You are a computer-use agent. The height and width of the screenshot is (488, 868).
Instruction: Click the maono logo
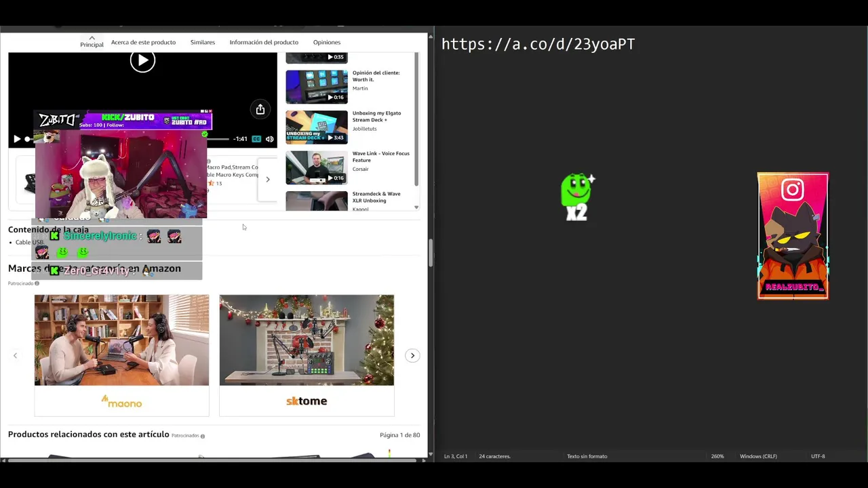click(x=121, y=402)
